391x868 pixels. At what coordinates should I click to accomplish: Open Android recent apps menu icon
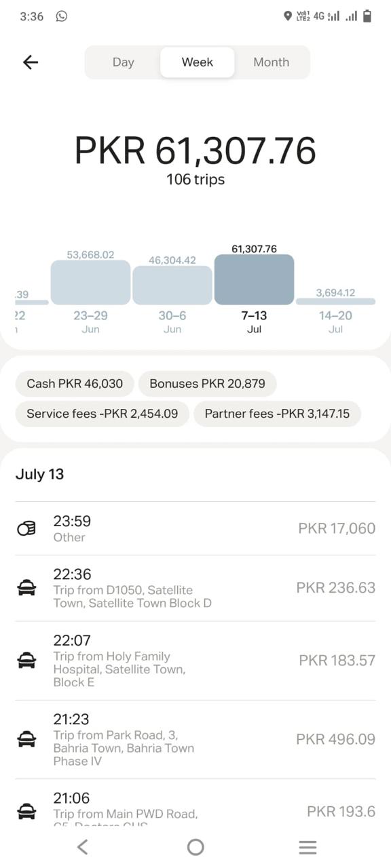[308, 847]
